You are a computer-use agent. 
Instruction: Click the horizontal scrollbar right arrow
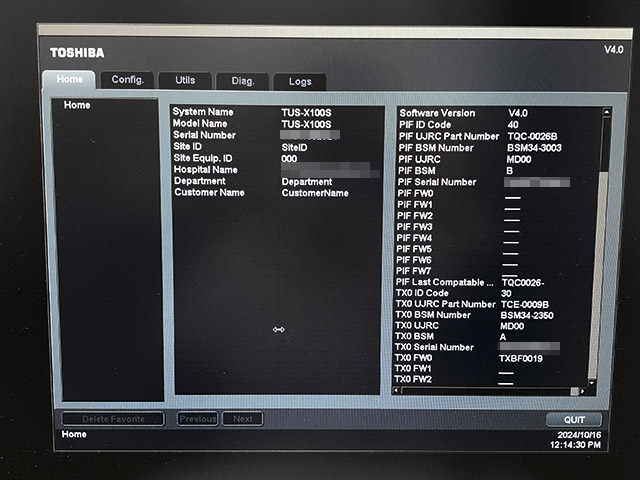tap(582, 391)
